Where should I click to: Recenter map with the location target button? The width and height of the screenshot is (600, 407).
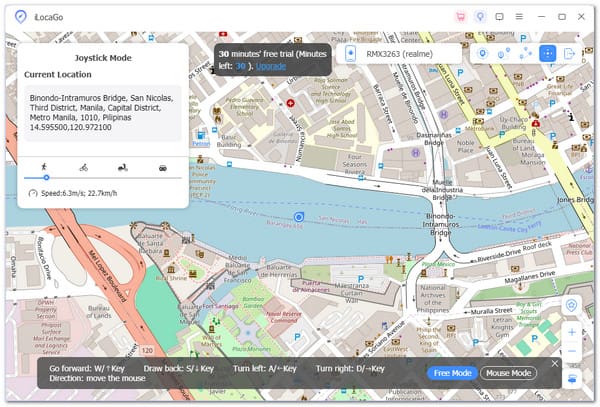572,305
